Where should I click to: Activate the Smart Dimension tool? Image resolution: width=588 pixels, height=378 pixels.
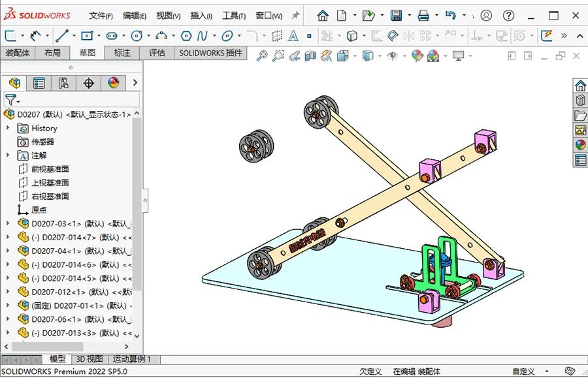(x=35, y=36)
